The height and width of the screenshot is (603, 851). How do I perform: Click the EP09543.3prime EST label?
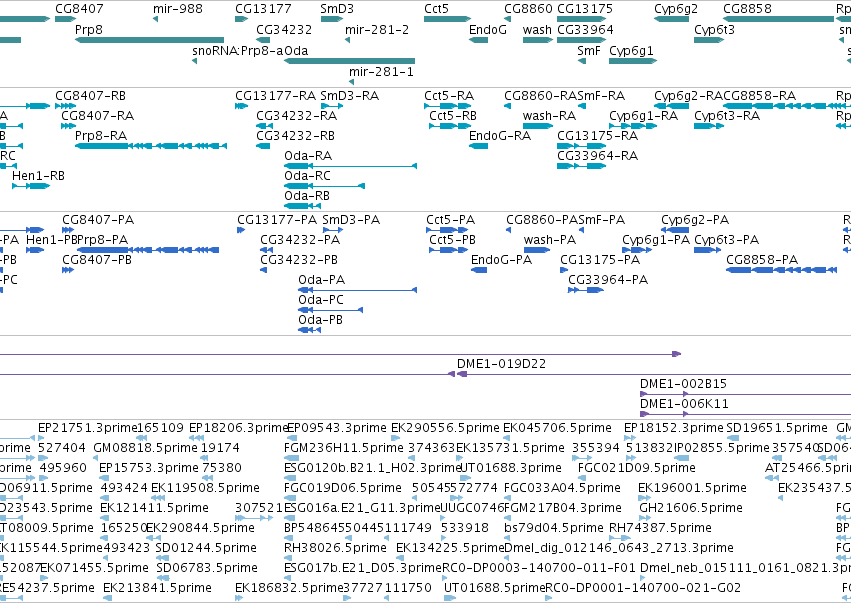[x=336, y=427]
